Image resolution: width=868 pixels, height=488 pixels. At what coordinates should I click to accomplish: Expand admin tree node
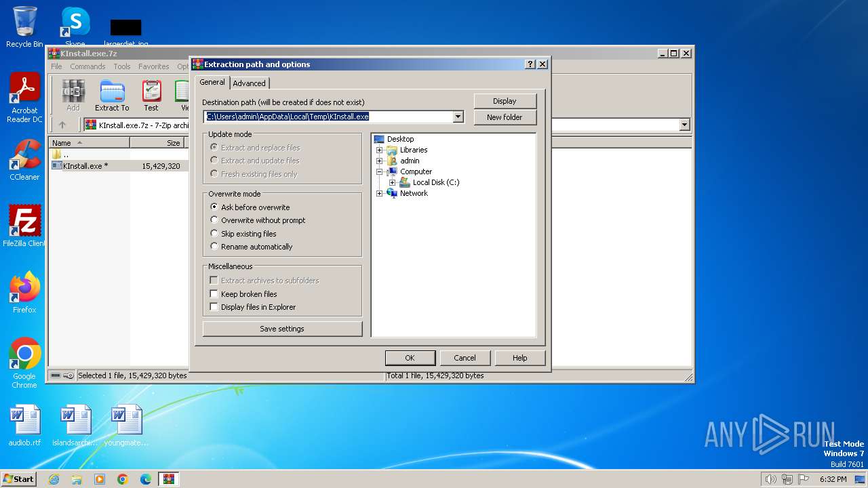(x=380, y=161)
